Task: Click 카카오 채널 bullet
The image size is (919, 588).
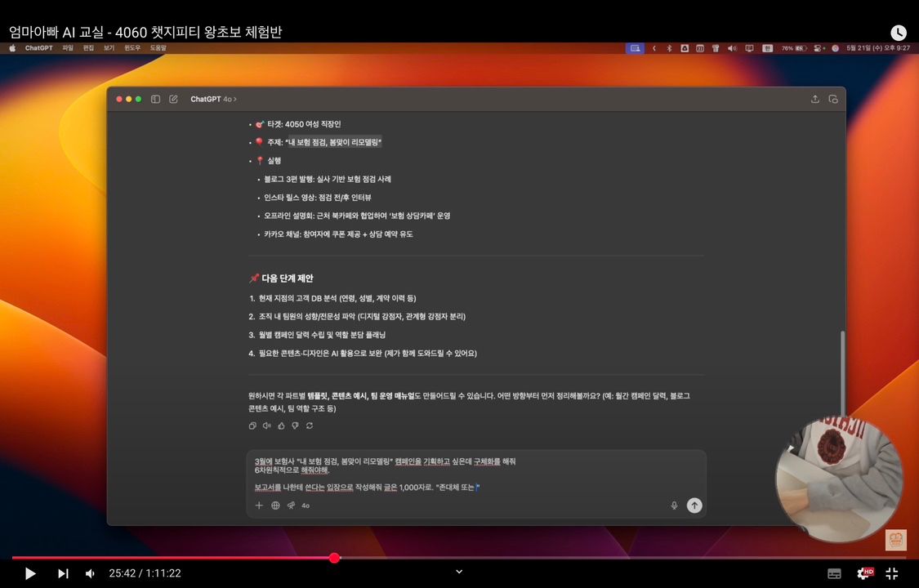Action: (x=338, y=234)
